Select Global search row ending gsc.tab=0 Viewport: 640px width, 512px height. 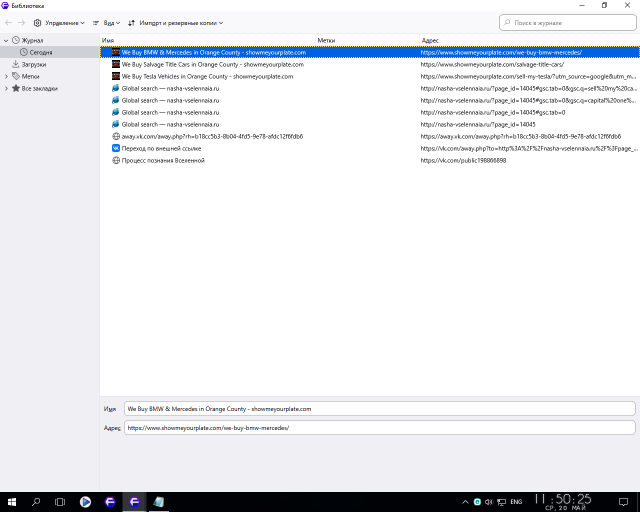(370, 112)
